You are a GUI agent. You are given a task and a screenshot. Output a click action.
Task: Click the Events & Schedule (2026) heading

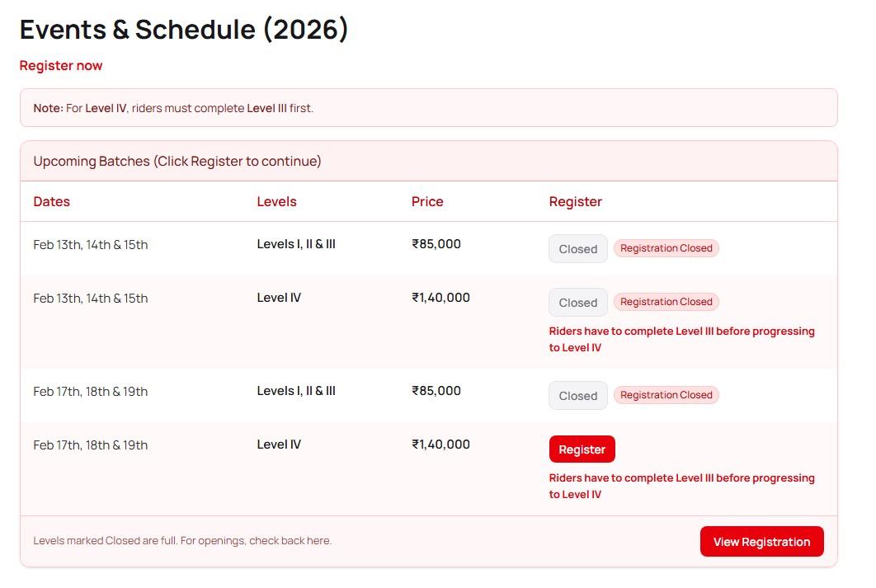184,30
